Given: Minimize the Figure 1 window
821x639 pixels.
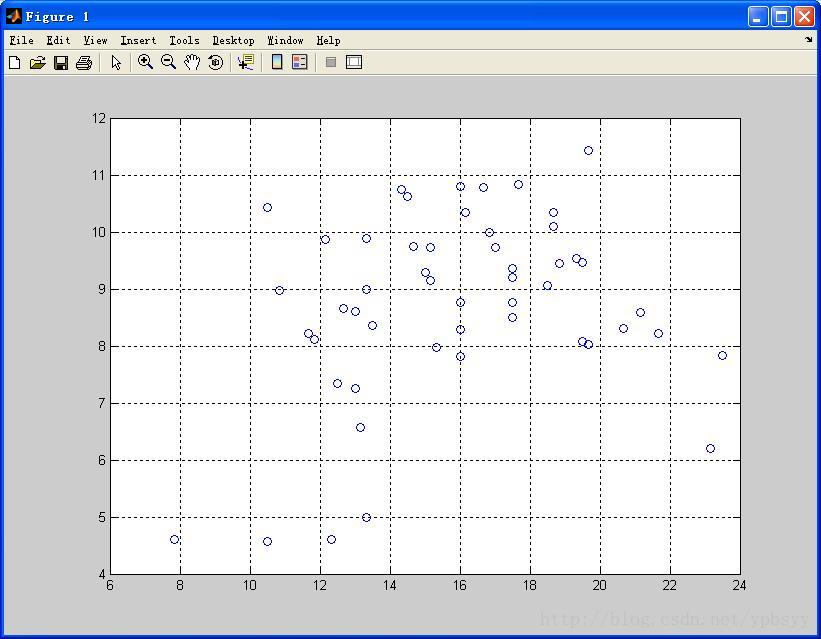Looking at the screenshot, I should (758, 17).
